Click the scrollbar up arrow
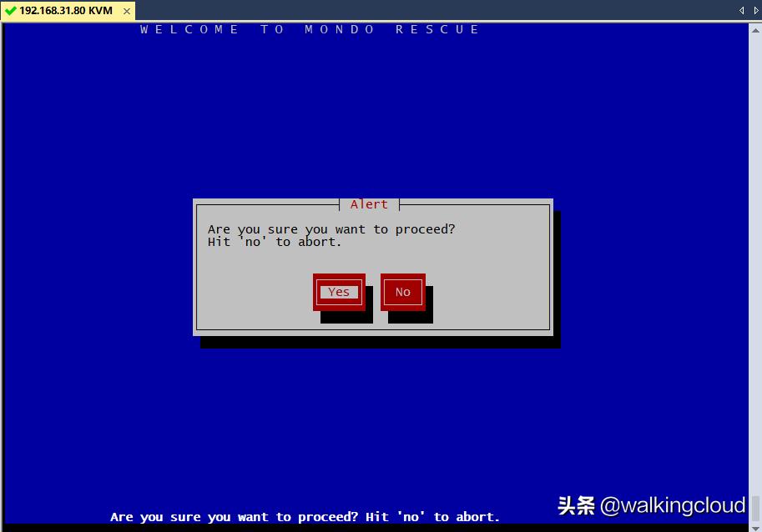Screen dimensions: 762x532 pos(754,30)
